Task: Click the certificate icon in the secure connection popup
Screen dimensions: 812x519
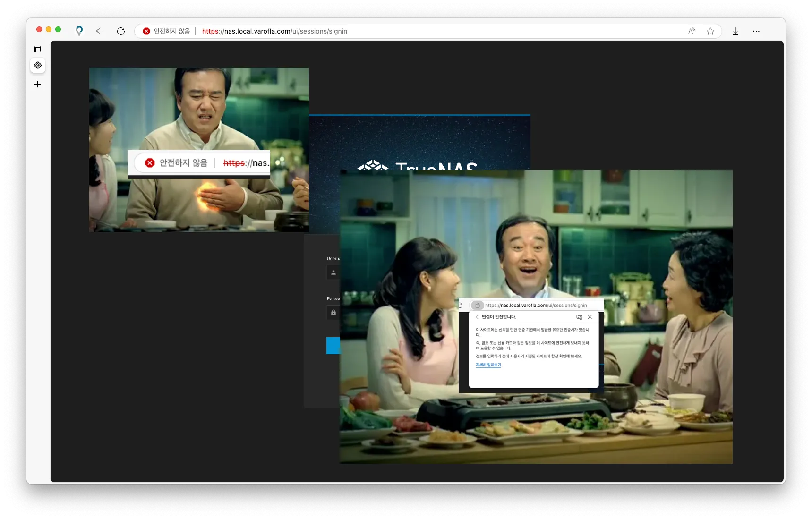Action: (x=579, y=317)
